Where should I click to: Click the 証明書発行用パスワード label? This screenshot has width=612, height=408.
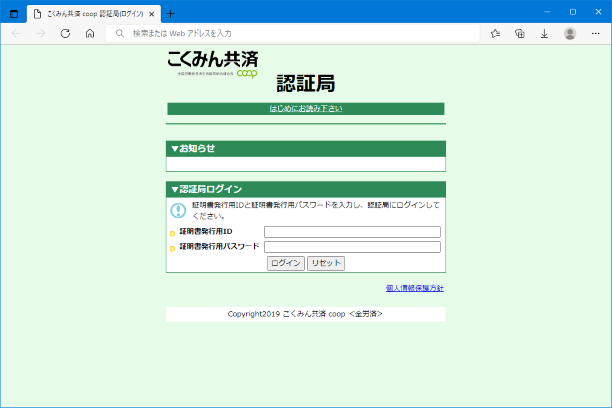coord(219,246)
